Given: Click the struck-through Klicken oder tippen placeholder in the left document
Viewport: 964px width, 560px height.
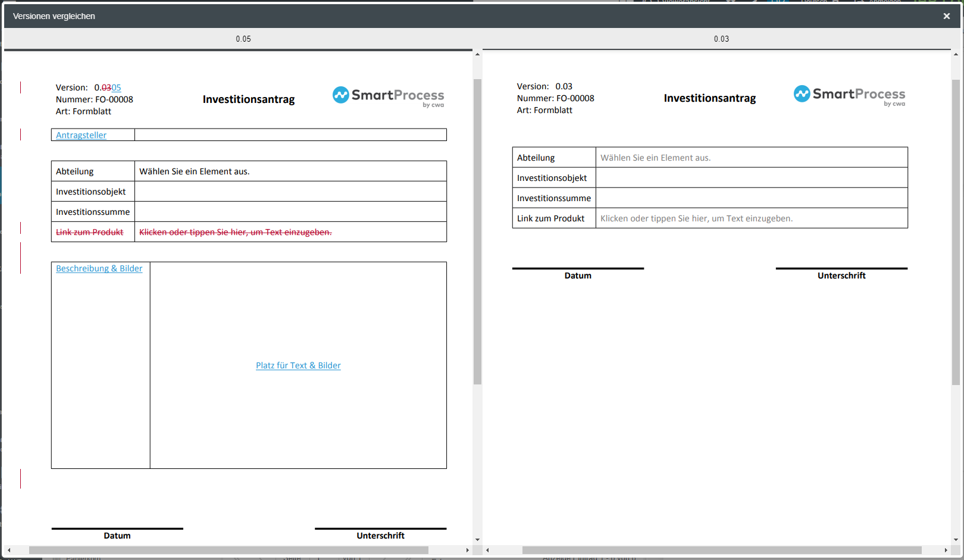Looking at the screenshot, I should click(x=235, y=232).
